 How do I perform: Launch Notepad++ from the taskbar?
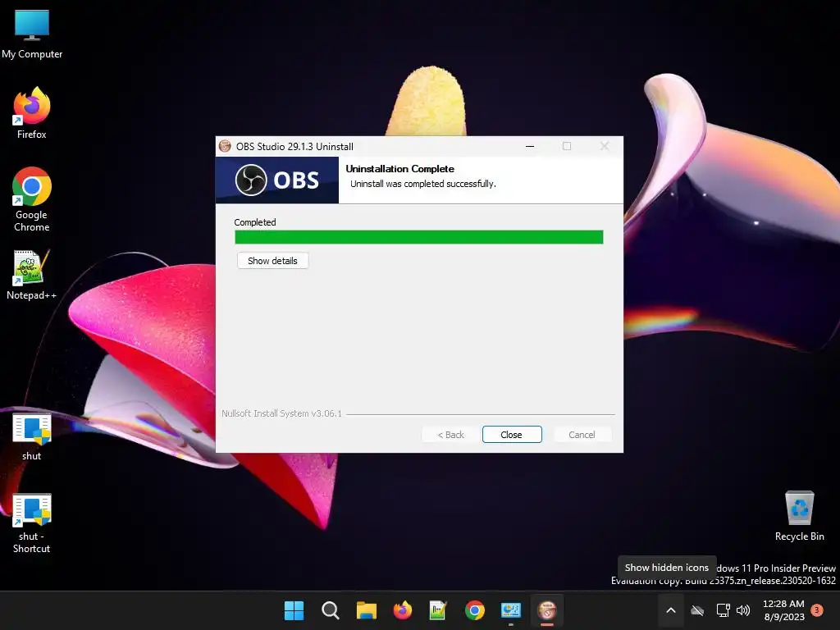[x=438, y=610]
